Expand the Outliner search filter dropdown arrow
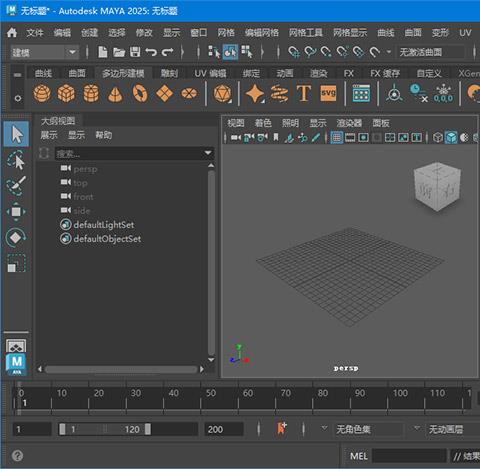 (208, 153)
